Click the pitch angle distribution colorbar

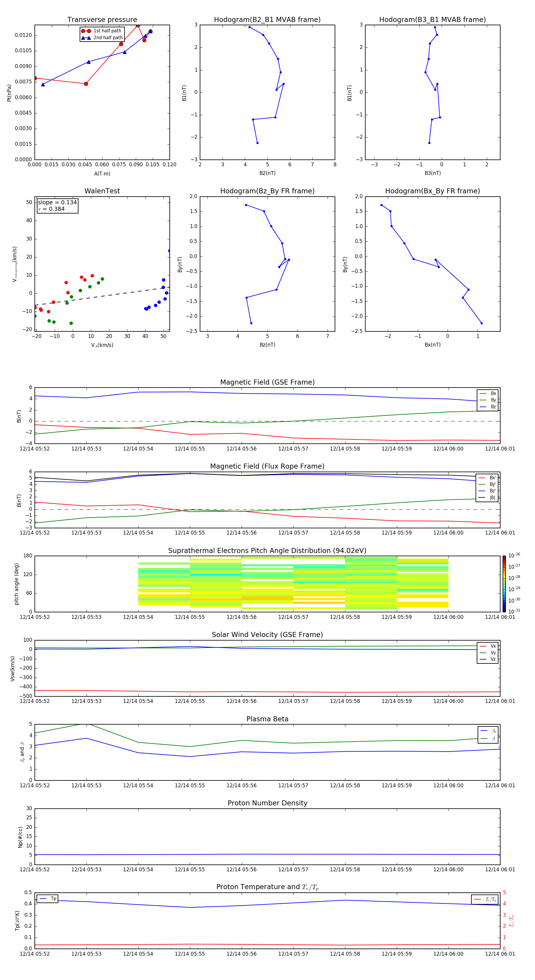tap(504, 584)
